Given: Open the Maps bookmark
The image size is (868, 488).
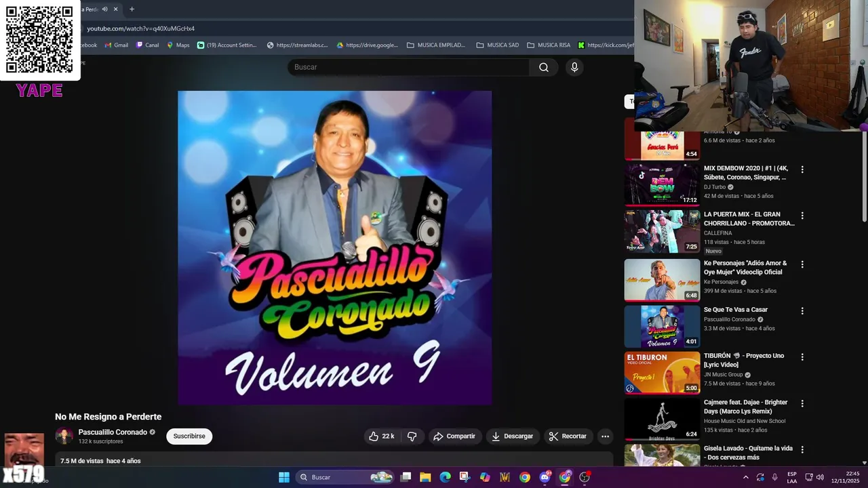Looking at the screenshot, I should [178, 45].
